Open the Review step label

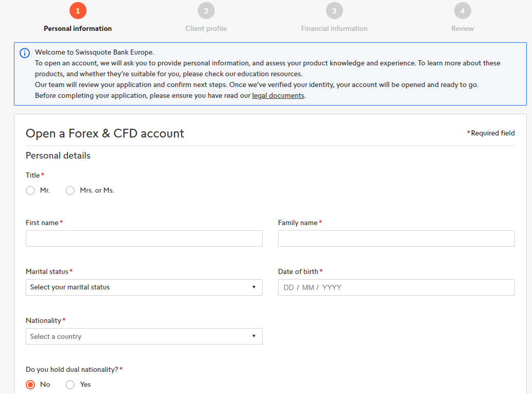[x=462, y=29]
